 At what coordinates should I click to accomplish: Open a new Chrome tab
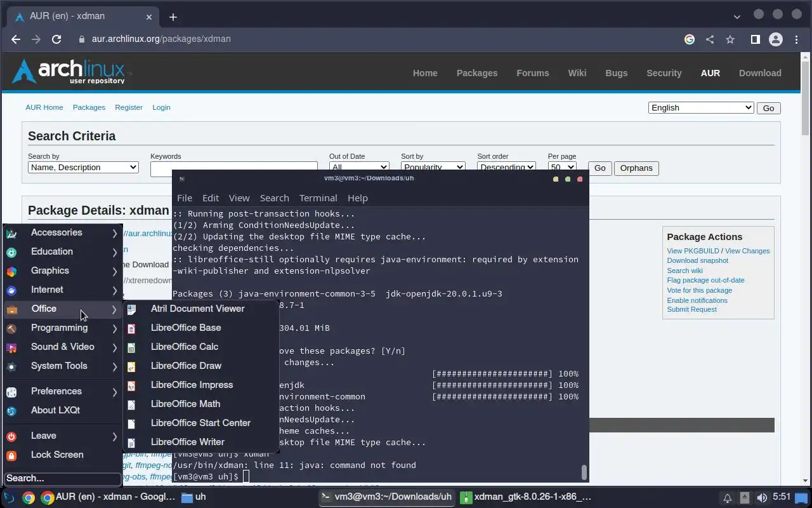pos(173,17)
